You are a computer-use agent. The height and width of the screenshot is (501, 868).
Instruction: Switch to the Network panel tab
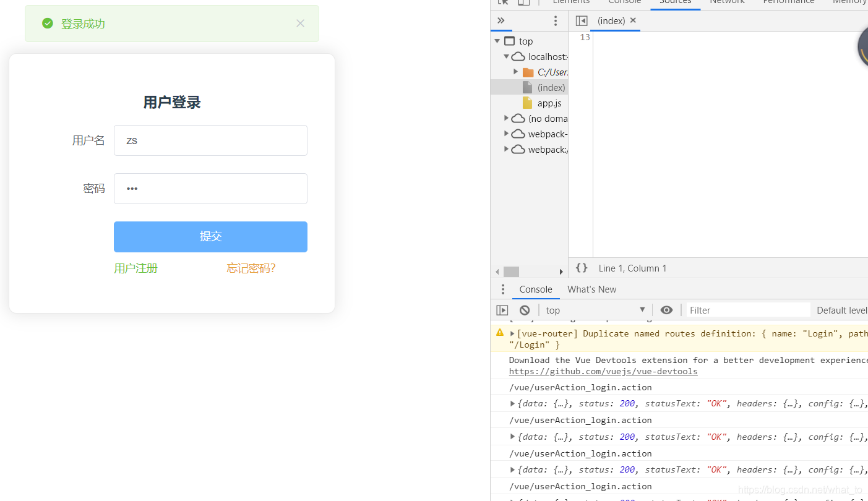[727, 2]
